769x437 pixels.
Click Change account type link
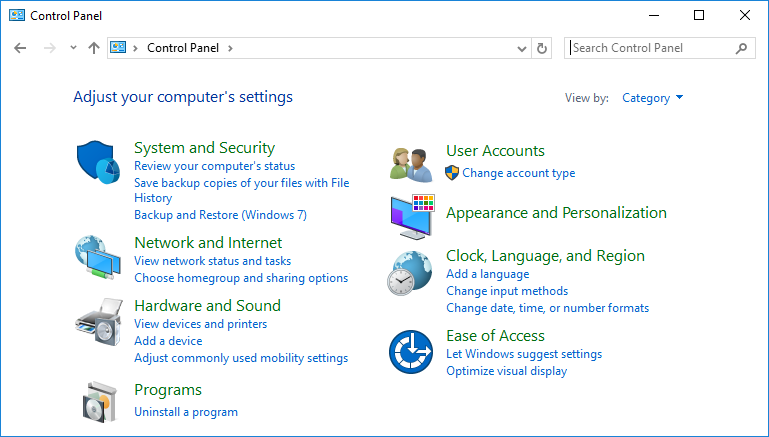click(518, 173)
